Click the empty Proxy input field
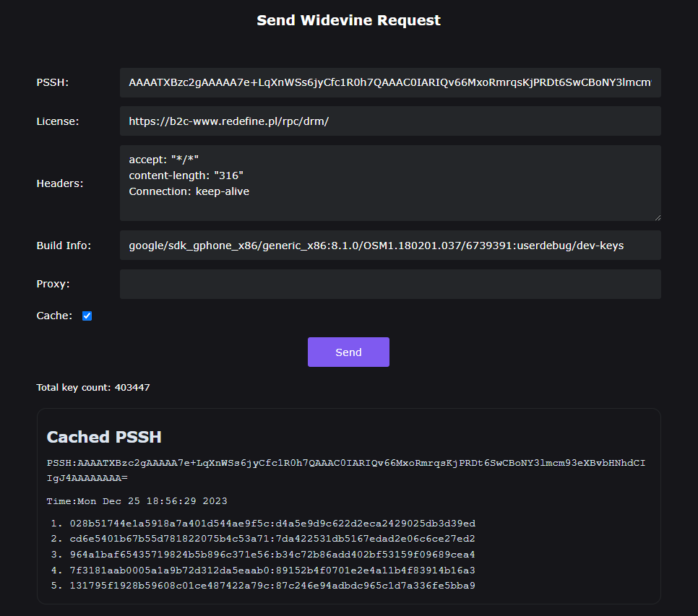Screen dimensions: 698x616 click(390, 284)
